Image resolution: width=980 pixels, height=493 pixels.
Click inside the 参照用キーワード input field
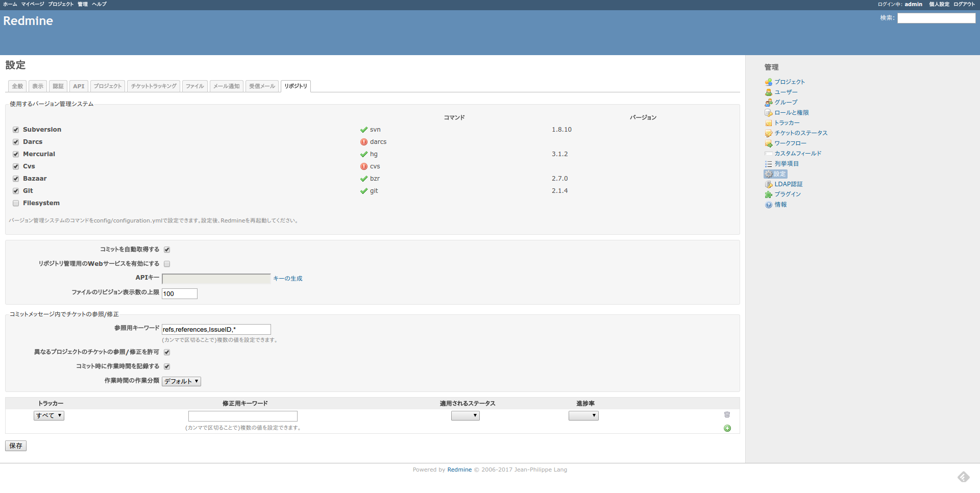(216, 329)
